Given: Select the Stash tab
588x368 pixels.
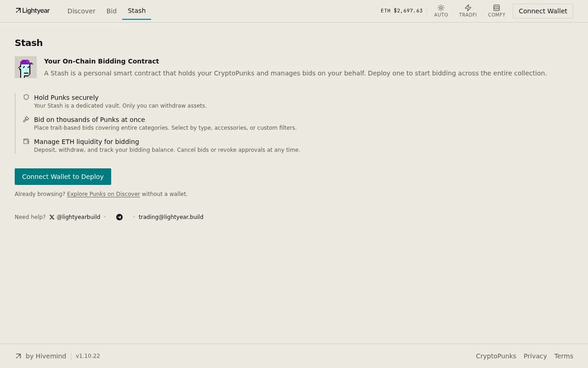Looking at the screenshot, I should click(x=136, y=11).
